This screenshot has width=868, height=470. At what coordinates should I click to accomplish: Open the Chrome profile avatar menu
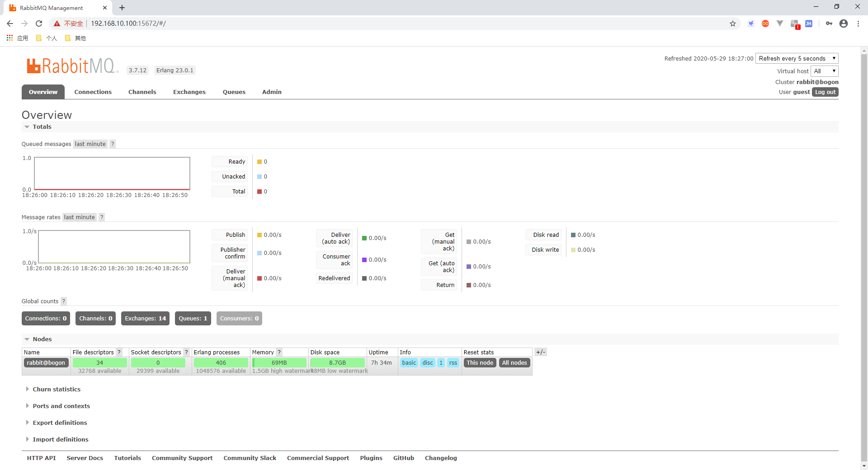tap(844, 23)
